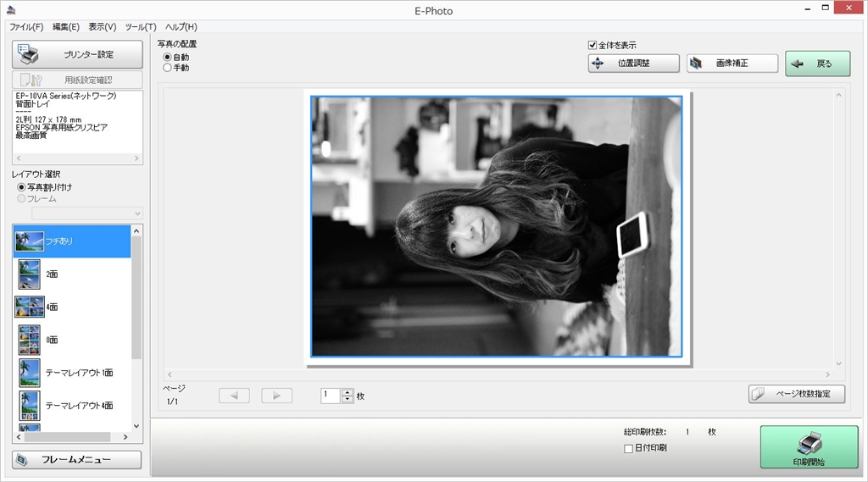Select the photo preview image
Screen dimensions: 868x482
pyautogui.click(x=497, y=226)
